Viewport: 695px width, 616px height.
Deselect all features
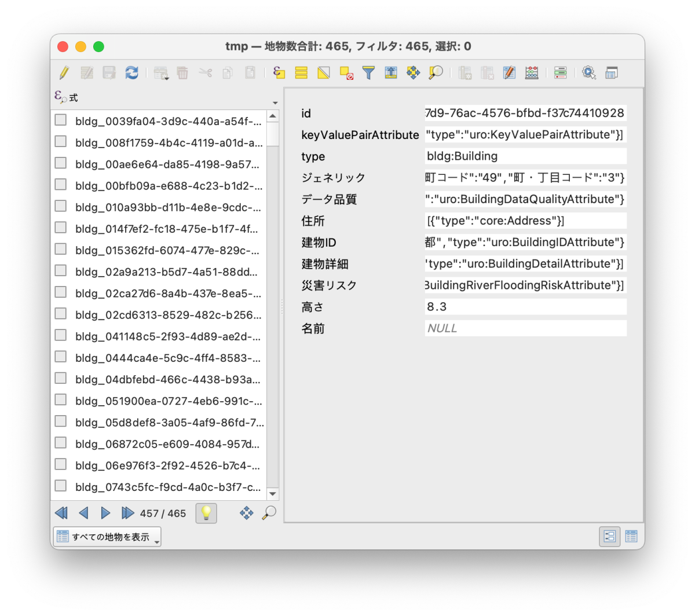(x=347, y=72)
